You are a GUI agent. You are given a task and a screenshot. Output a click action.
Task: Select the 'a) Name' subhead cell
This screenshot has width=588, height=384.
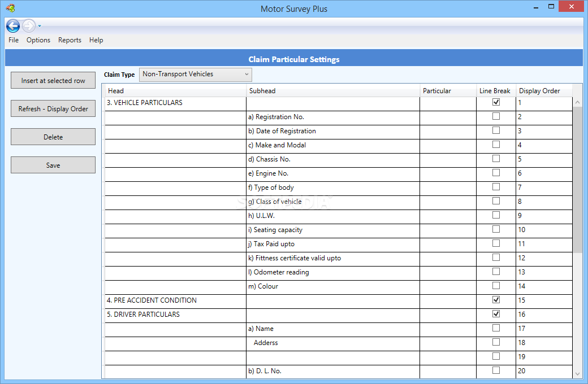[x=333, y=329]
